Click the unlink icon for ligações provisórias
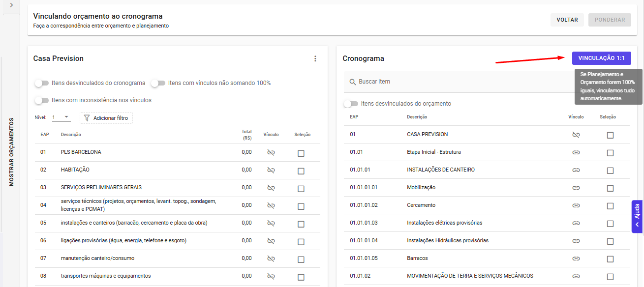The height and width of the screenshot is (287, 644). [271, 241]
